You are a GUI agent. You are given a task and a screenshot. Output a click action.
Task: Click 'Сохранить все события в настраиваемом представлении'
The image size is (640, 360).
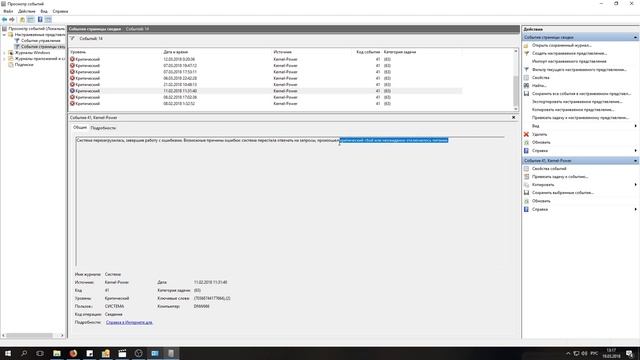click(x=581, y=93)
